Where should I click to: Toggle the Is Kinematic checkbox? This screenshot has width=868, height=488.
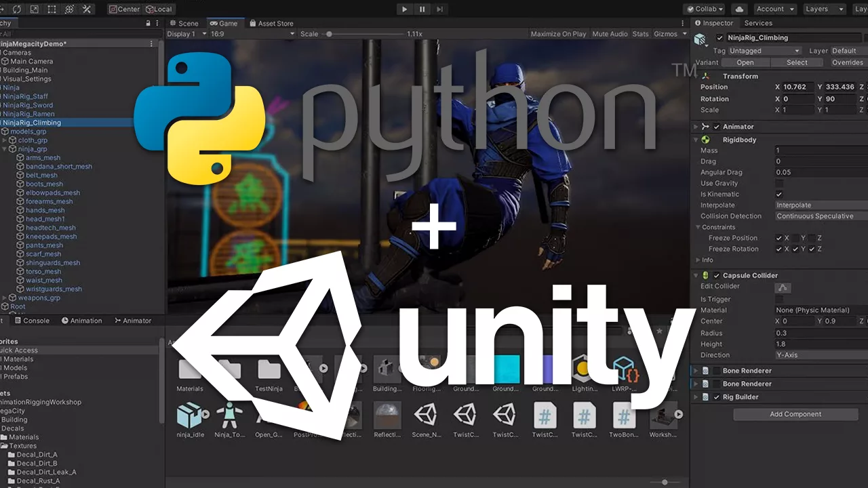[x=778, y=195]
